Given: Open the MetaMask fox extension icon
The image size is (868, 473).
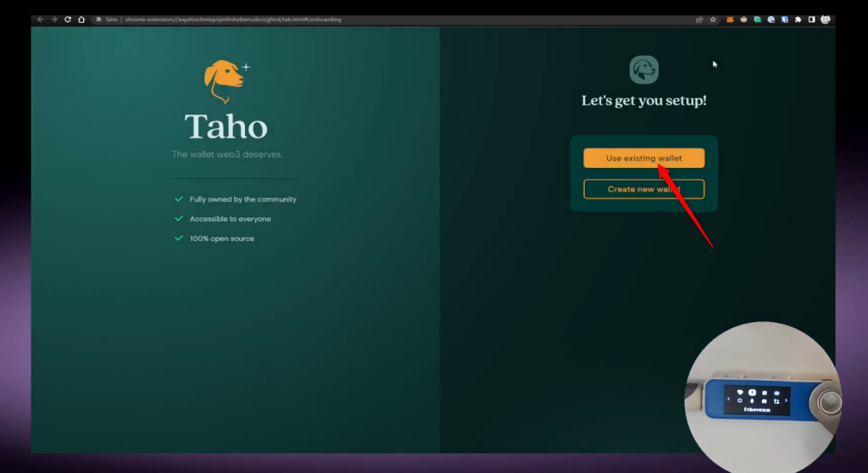Looking at the screenshot, I should pos(731,19).
